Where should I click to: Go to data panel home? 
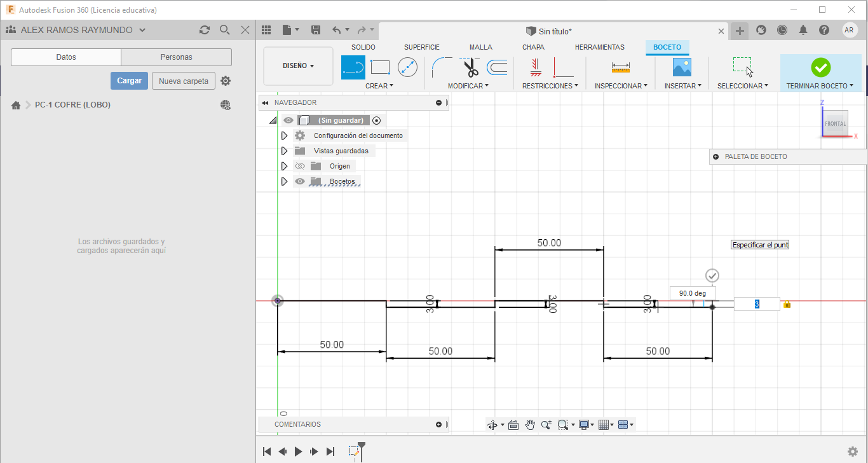16,105
